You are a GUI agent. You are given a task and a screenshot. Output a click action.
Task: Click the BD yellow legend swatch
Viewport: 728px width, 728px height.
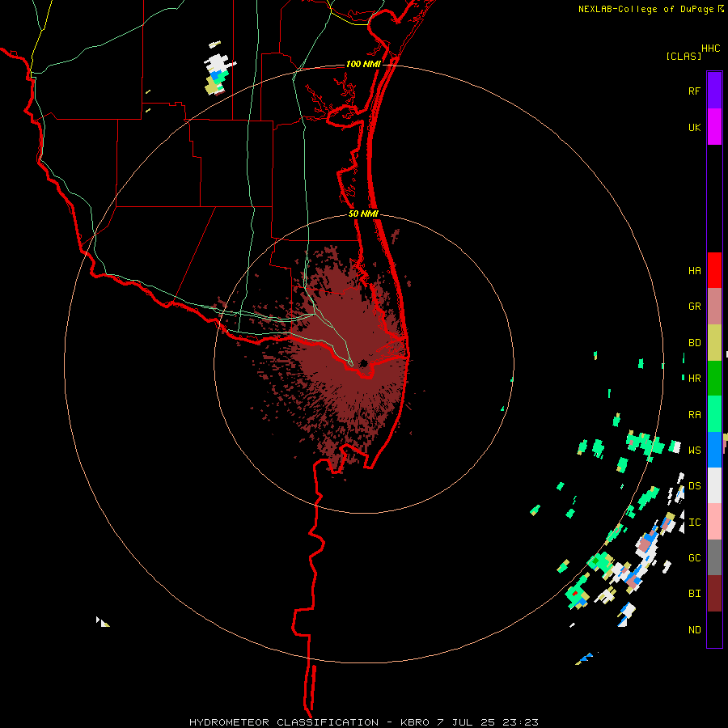[x=714, y=343]
